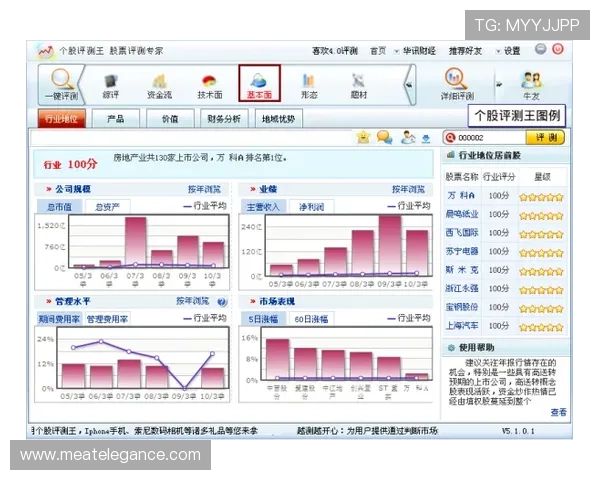Viewport: 600px width, 480px height.
Task: Click the user profile icon beside chat bubbles
Action: [408, 137]
